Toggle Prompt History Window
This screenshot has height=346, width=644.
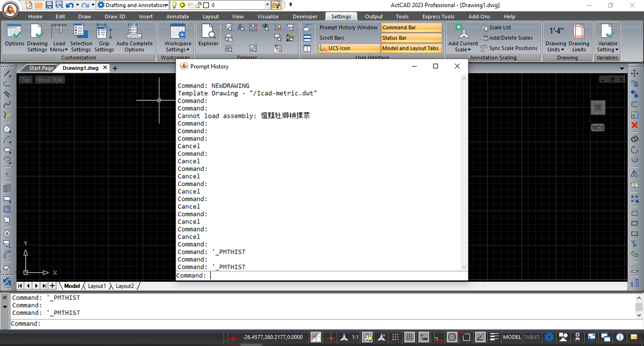tap(349, 27)
